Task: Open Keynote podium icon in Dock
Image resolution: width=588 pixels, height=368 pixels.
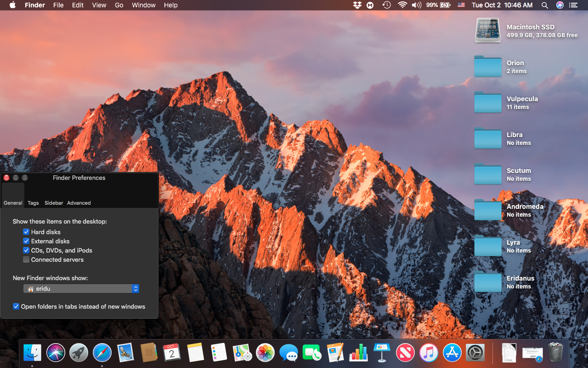Action: 382,353
